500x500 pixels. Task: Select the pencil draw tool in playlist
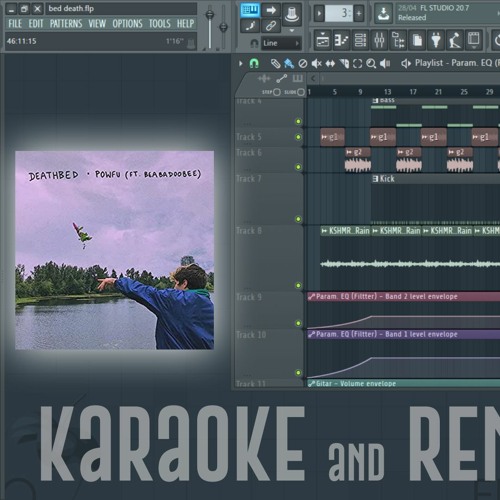click(275, 63)
